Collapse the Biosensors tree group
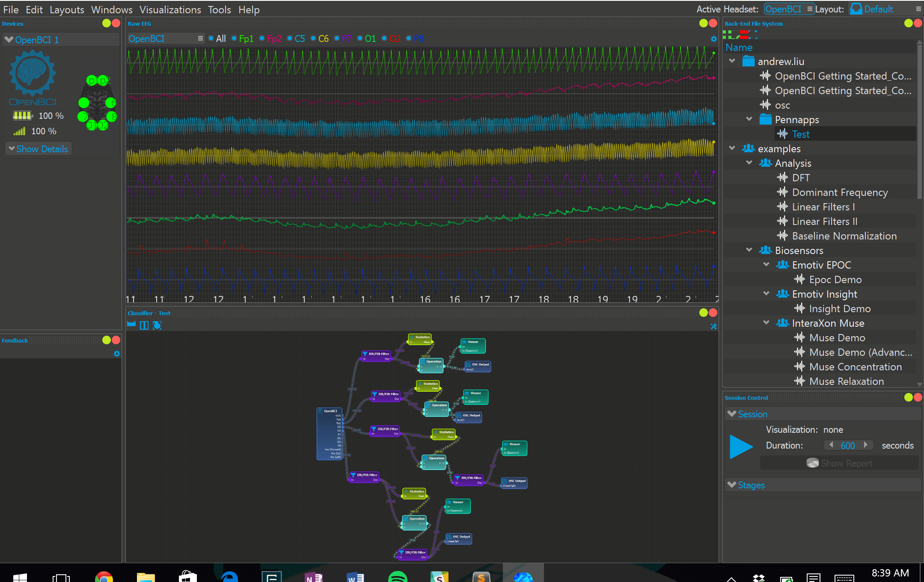Screen dimensions: 924x582 749,250
